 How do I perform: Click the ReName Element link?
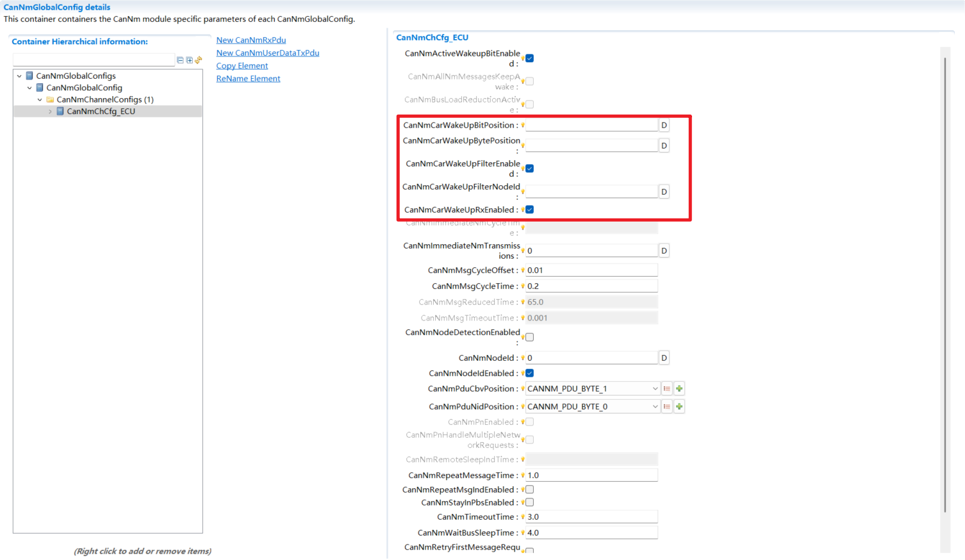click(248, 79)
